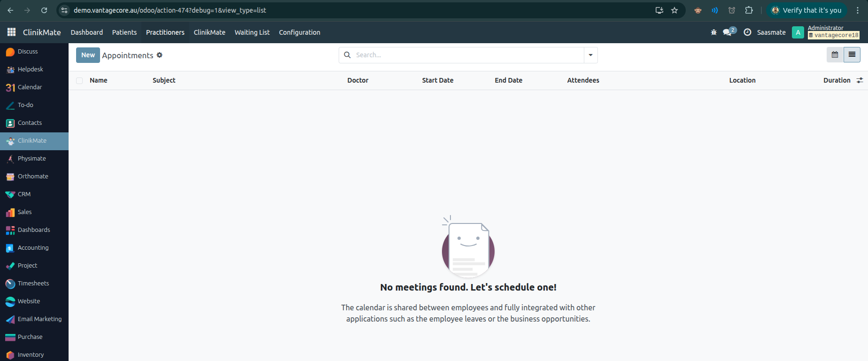Switch to calendar view
Viewport: 868px width, 361px height.
coord(835,55)
